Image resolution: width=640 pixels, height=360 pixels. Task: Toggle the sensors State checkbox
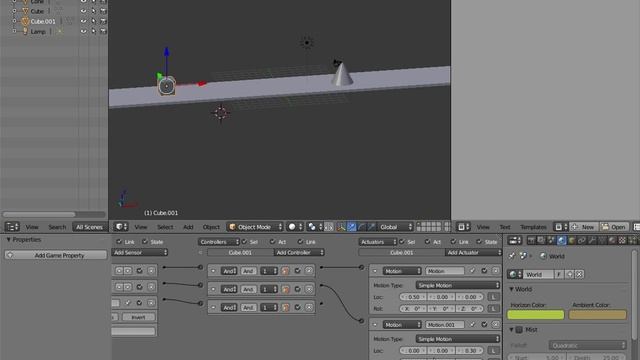click(x=145, y=242)
